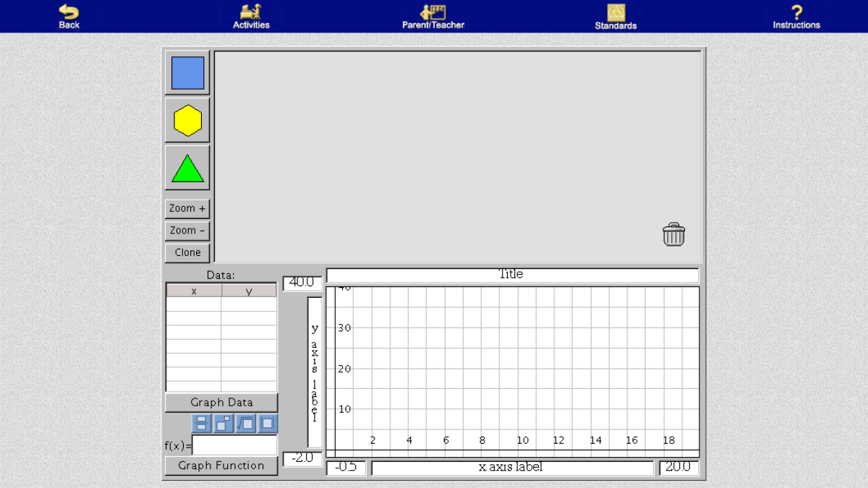Viewport: 868px width, 488px height.
Task: Click the trash can to delete shapes
Action: (673, 234)
